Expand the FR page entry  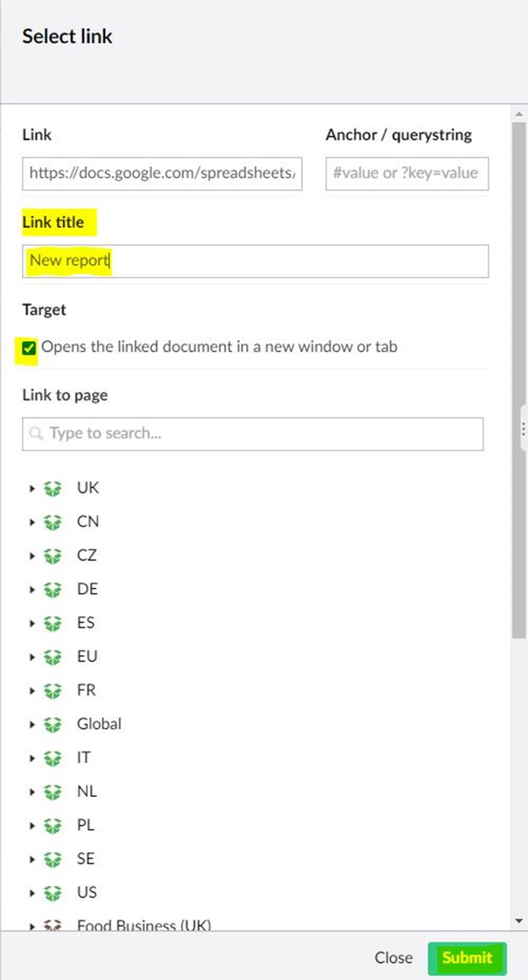tap(32, 690)
